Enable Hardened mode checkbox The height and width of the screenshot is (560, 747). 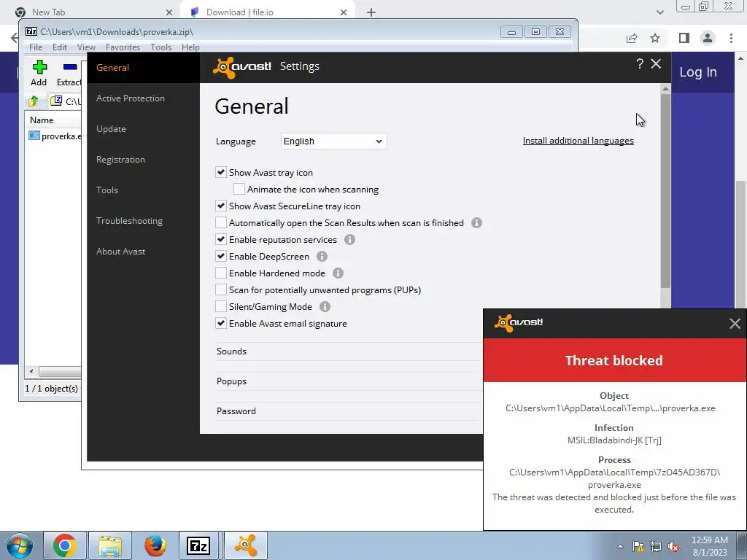[x=220, y=273]
